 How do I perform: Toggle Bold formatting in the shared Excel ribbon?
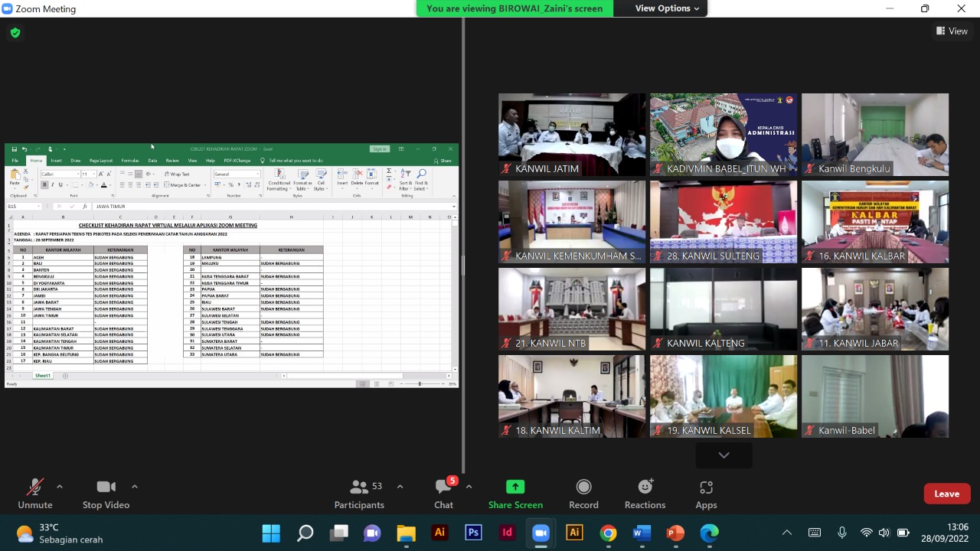pos(44,185)
